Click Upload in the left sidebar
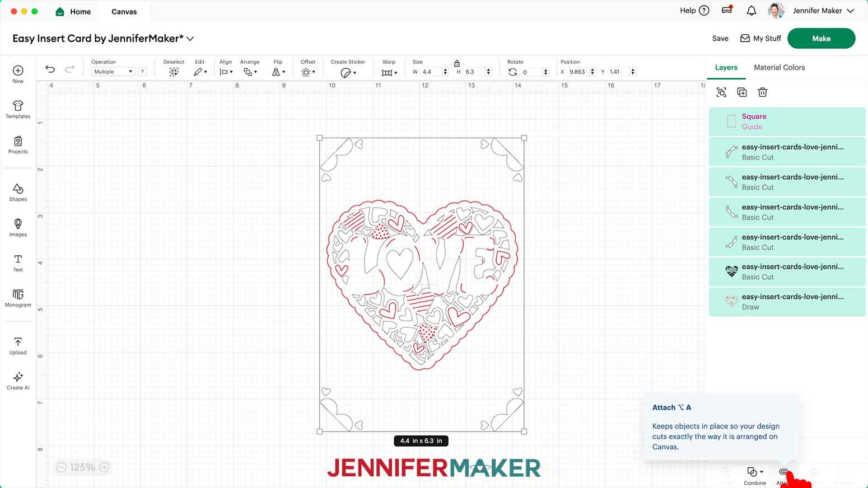868x488 pixels. click(x=18, y=345)
